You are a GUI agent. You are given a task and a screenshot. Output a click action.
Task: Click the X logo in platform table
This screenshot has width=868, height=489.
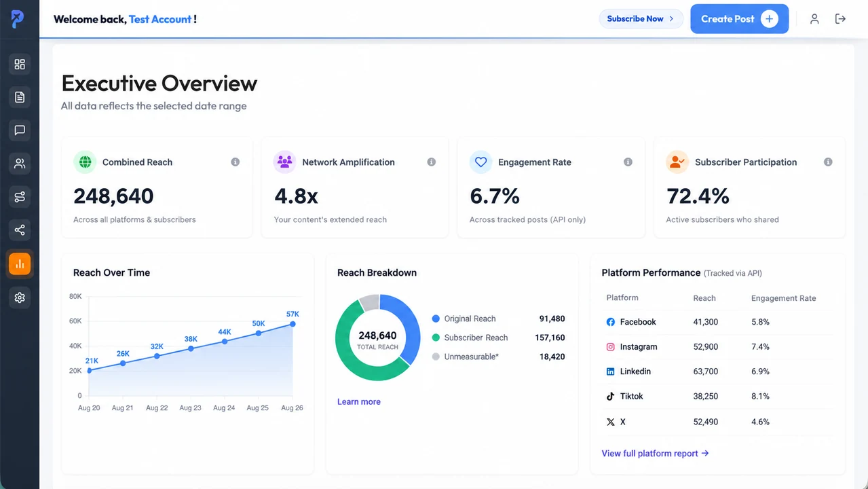click(610, 422)
